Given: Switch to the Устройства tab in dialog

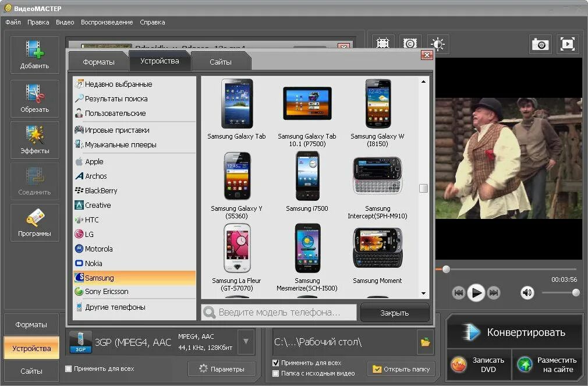Looking at the screenshot, I should pyautogui.click(x=160, y=61).
